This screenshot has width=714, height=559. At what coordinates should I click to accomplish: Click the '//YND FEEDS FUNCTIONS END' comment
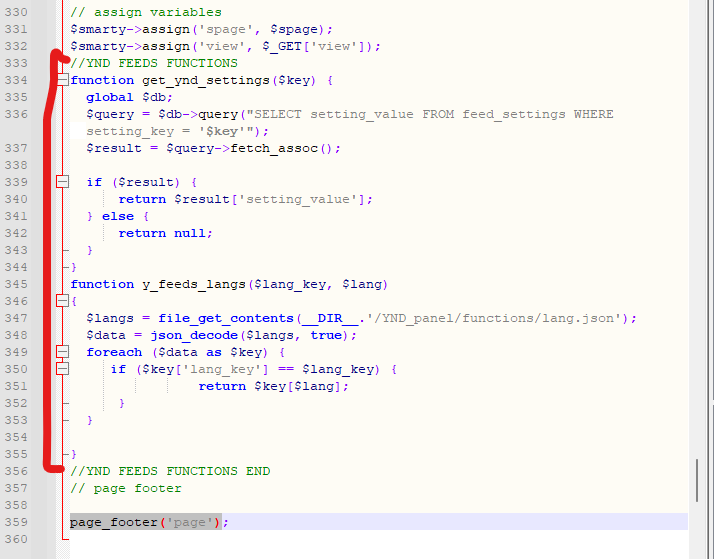coord(170,471)
